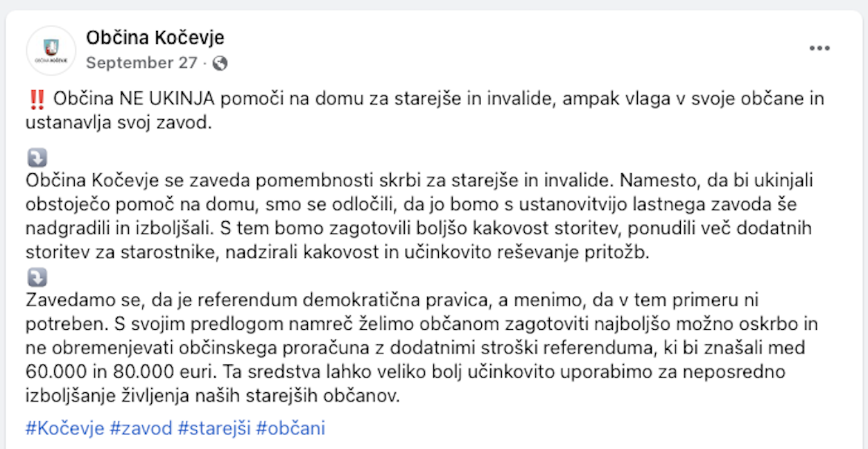Viewport: 868px width, 449px height.
Task: Click the red double exclamation emoji
Action: pyautogui.click(x=37, y=99)
